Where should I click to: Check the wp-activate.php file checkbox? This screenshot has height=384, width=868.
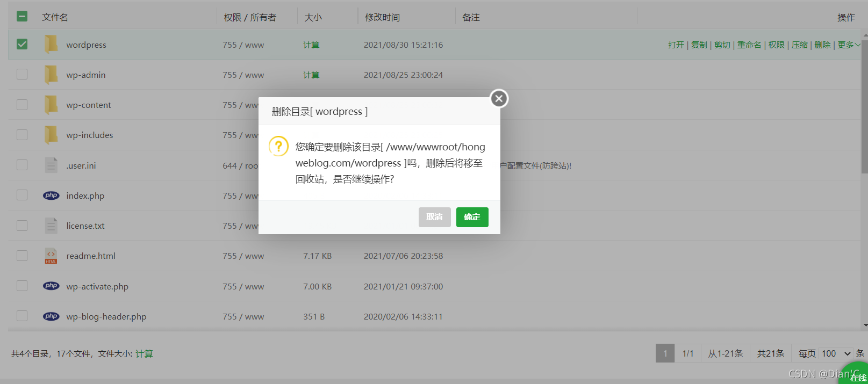tap(22, 286)
